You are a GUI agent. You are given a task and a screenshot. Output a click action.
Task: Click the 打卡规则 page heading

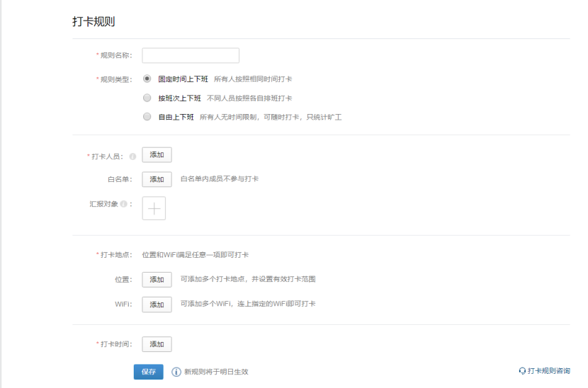[94, 21]
